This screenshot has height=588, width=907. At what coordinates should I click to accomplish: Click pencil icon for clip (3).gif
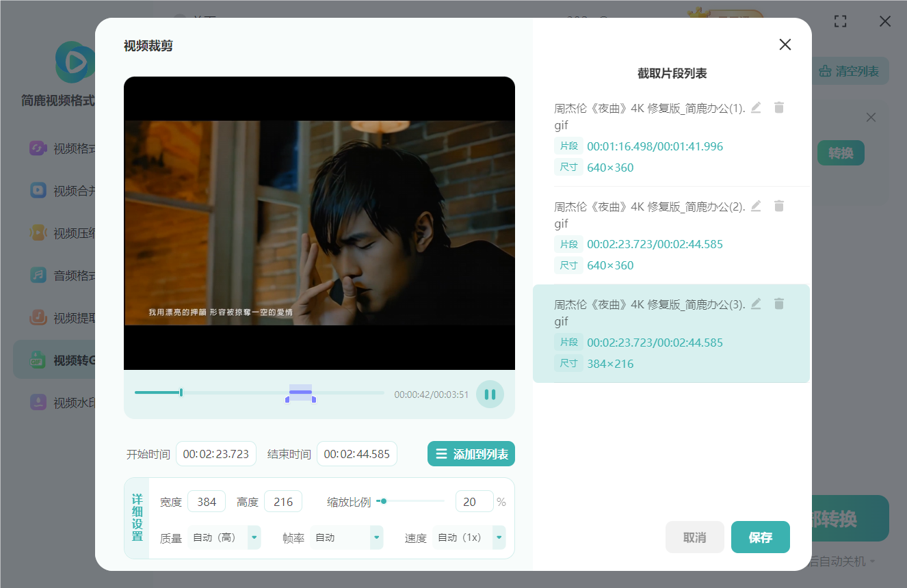pos(756,304)
